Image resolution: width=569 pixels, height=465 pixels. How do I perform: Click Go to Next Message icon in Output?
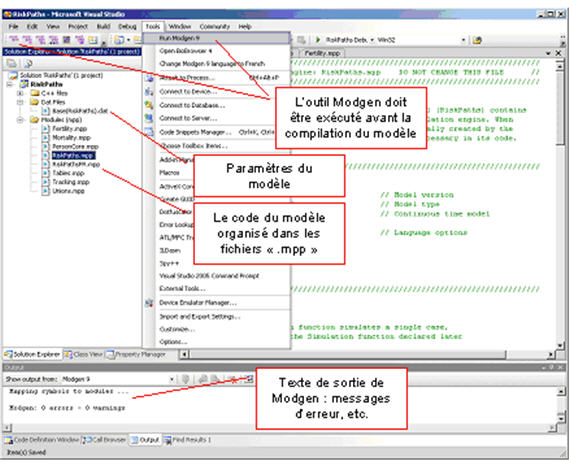(216, 379)
